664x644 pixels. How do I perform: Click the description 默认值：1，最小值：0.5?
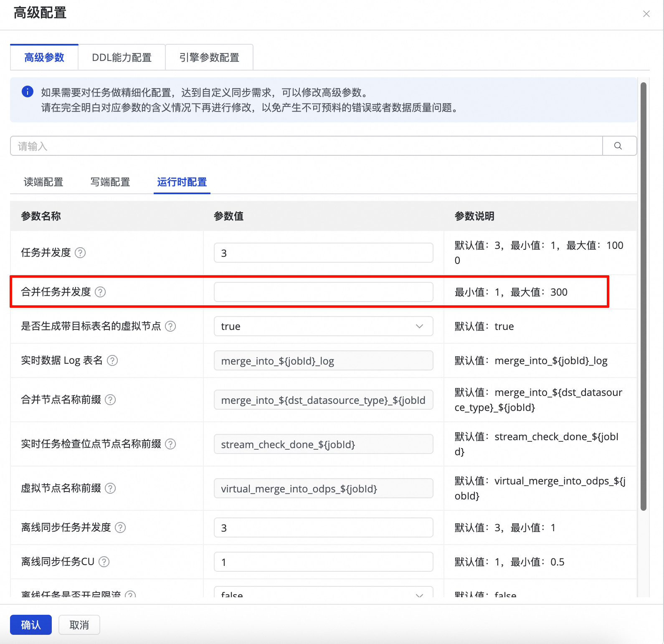click(509, 562)
